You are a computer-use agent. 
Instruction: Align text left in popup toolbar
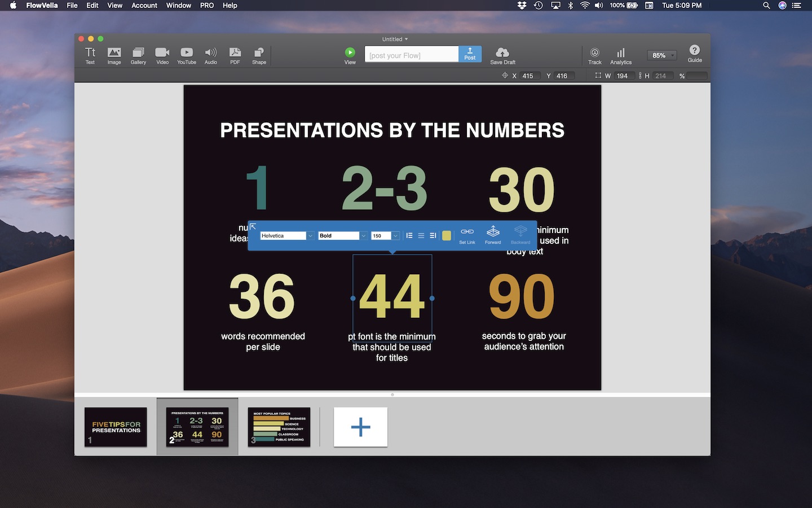[409, 235]
